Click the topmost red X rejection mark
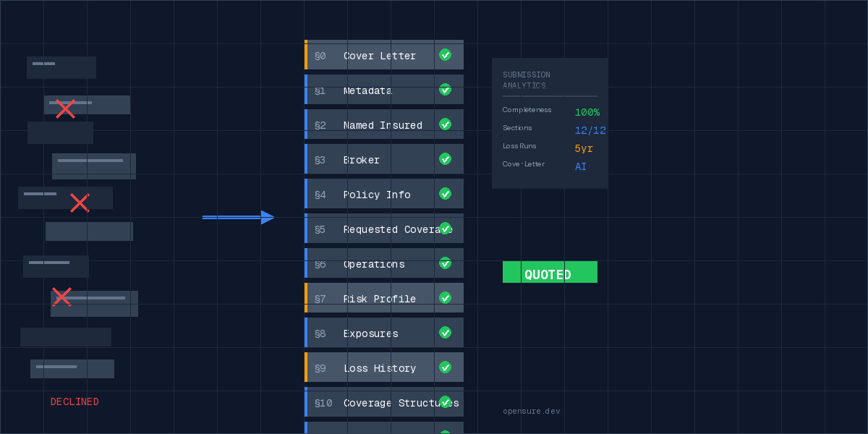Image resolution: width=868 pixels, height=434 pixels. point(65,109)
